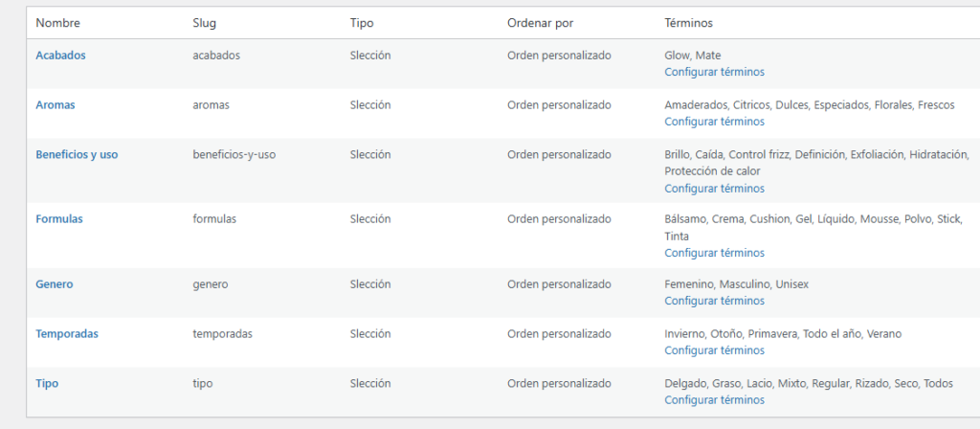Open the Beneficios y uso attribute
The width and height of the screenshot is (980, 429).
click(x=77, y=154)
